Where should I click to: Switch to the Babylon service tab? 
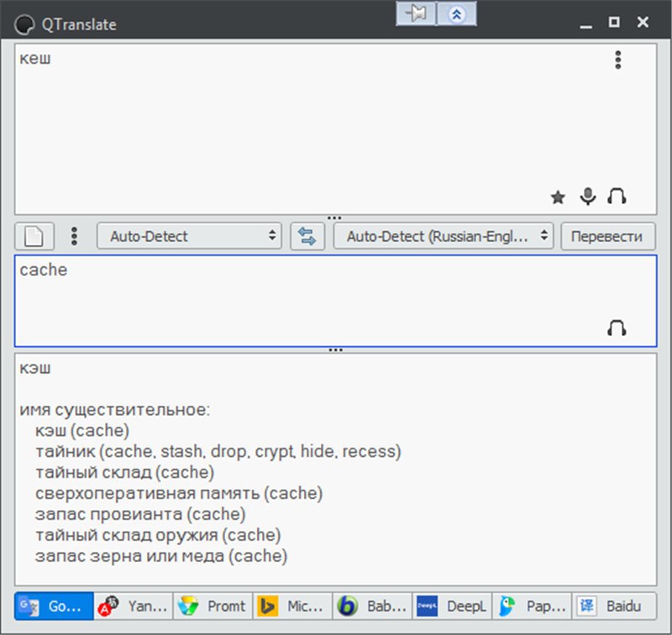point(372,606)
